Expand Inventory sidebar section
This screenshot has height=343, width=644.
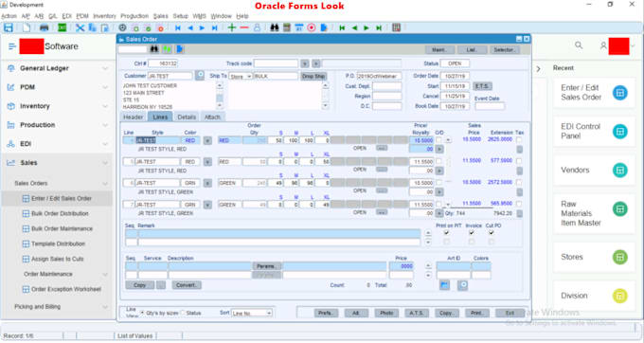pos(105,106)
